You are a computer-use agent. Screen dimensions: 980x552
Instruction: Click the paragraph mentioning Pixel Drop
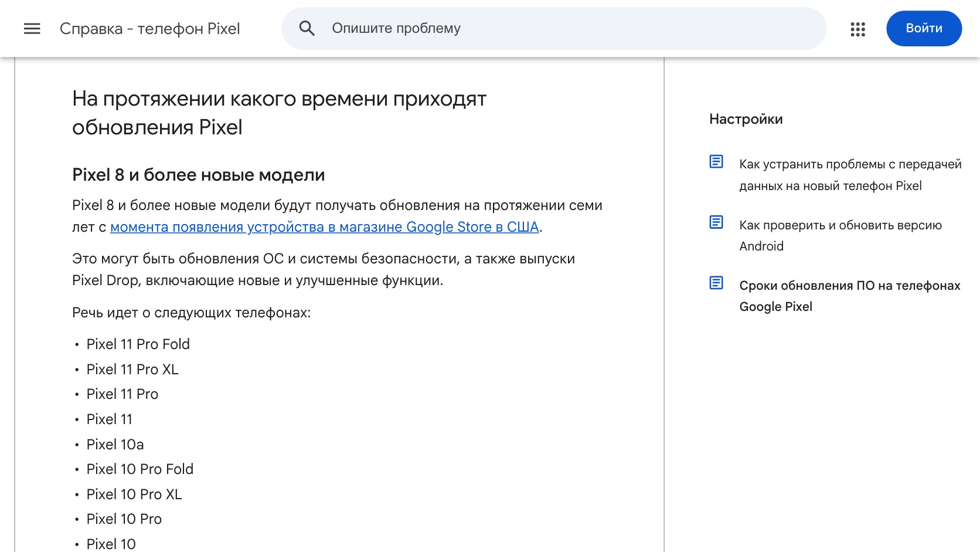tap(324, 270)
